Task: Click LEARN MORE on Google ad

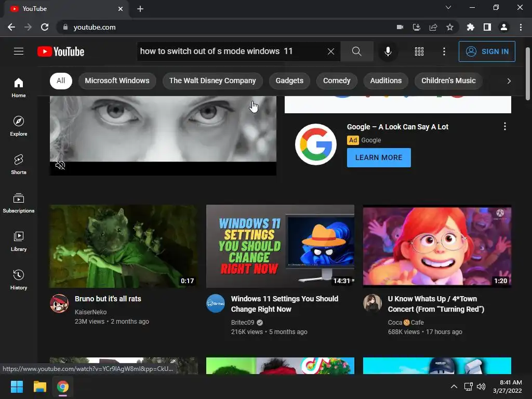Action: [379, 157]
